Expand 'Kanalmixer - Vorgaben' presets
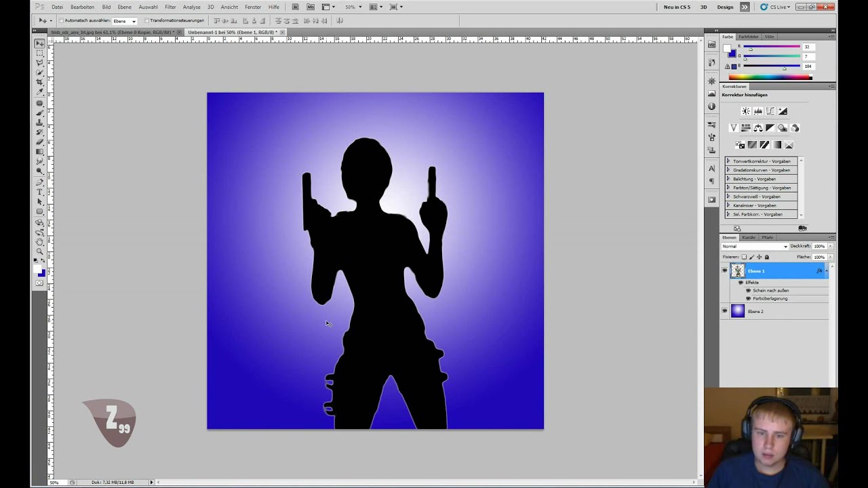Screen dimensions: 868x488 [x=728, y=205]
